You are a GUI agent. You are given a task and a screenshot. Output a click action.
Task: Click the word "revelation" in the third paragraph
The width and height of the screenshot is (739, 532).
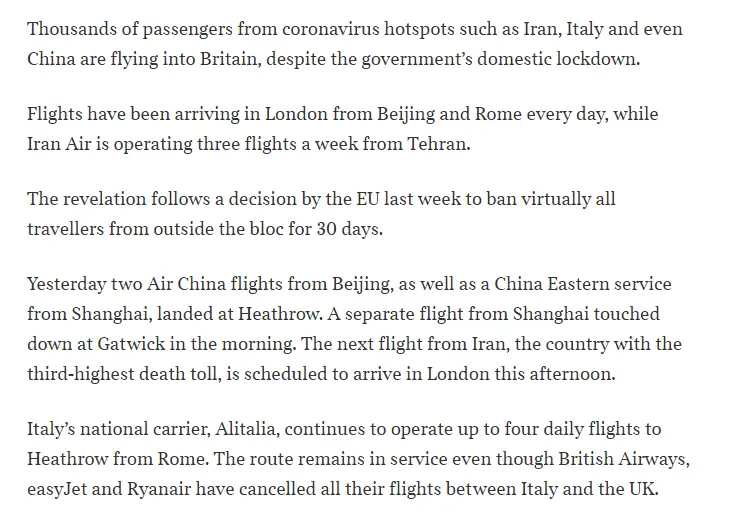point(110,199)
